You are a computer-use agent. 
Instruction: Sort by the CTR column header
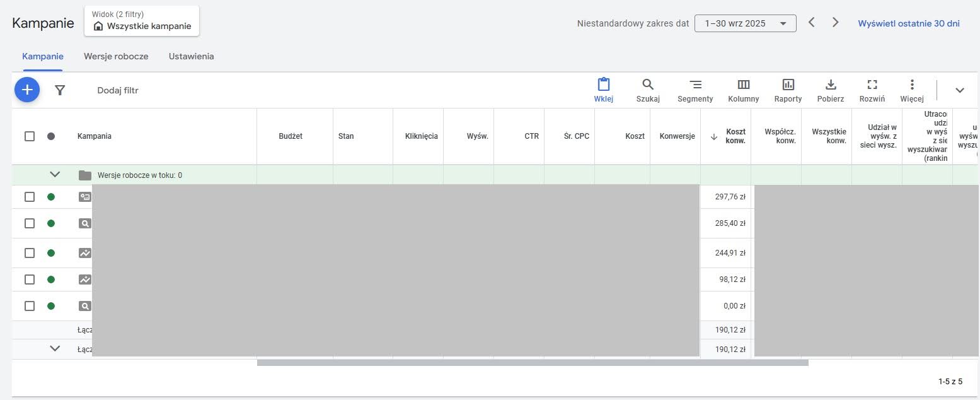[531, 136]
